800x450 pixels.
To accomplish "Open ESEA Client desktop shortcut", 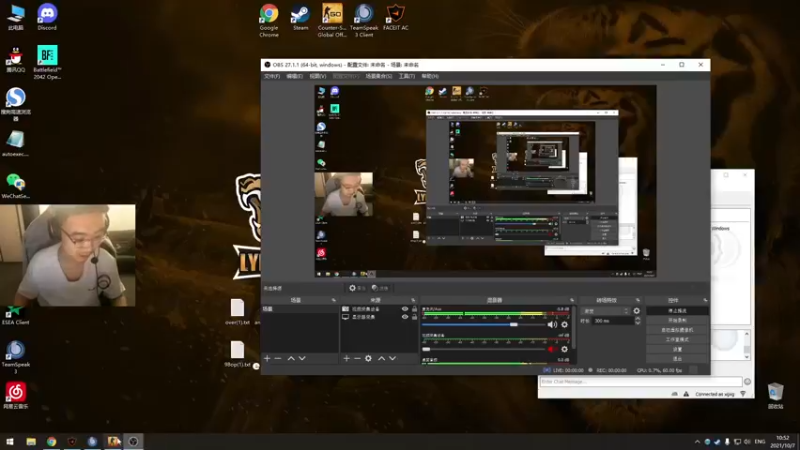I will [15, 315].
